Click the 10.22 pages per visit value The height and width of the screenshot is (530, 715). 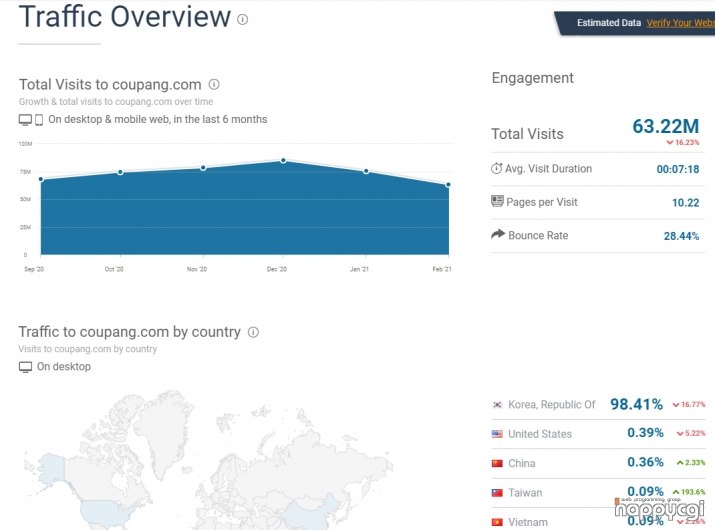pos(685,203)
